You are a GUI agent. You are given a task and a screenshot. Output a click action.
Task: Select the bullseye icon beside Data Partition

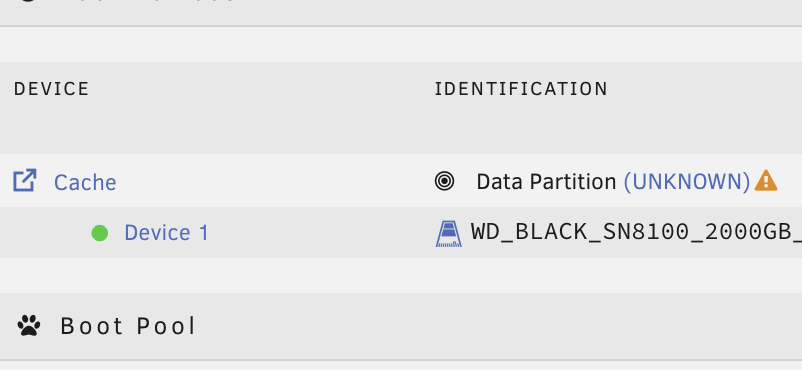(x=444, y=181)
